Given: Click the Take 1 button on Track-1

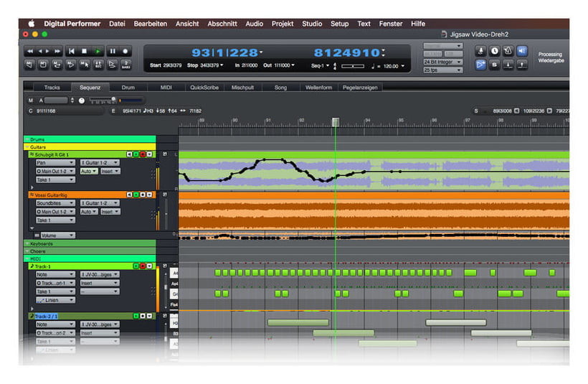Looking at the screenshot, I should (55, 291).
